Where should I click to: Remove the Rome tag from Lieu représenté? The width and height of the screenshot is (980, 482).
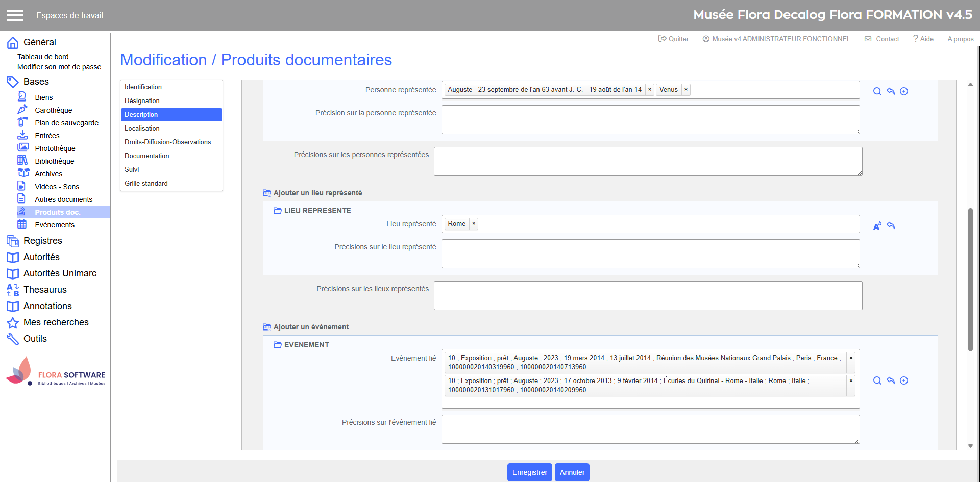tap(474, 224)
